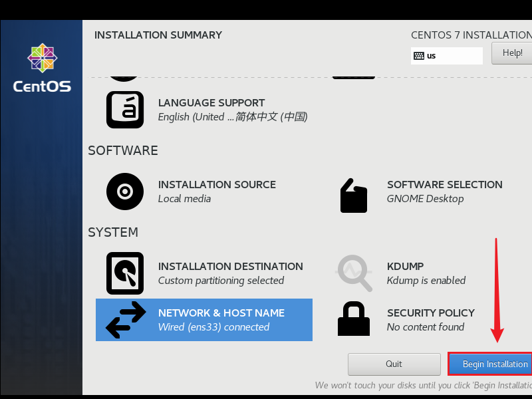The height and width of the screenshot is (399, 532).
Task: Click 'No content found' status text
Action: pos(426,327)
